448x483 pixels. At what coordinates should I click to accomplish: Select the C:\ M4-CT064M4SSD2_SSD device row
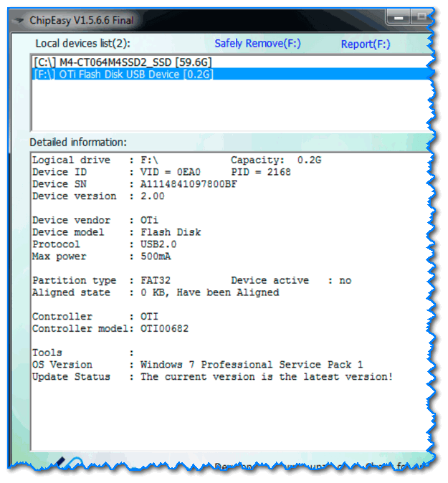[x=231, y=62]
